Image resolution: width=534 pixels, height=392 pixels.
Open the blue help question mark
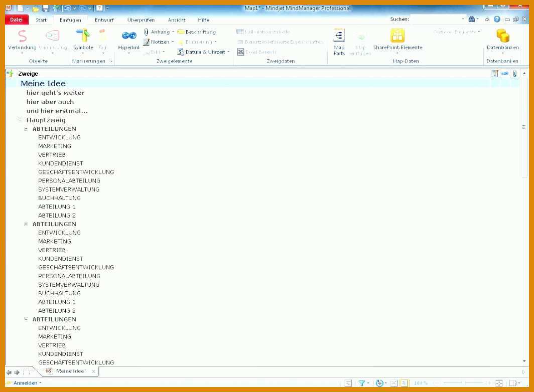tap(497, 20)
